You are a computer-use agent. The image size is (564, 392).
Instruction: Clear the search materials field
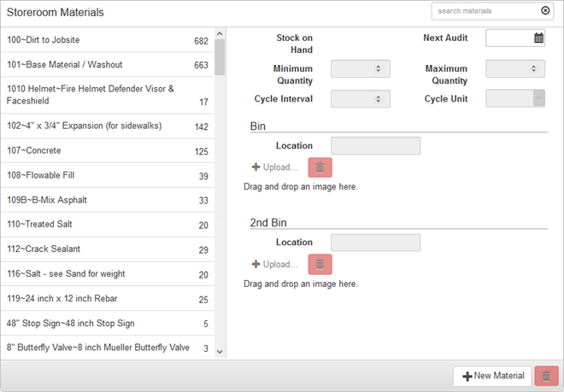point(546,11)
